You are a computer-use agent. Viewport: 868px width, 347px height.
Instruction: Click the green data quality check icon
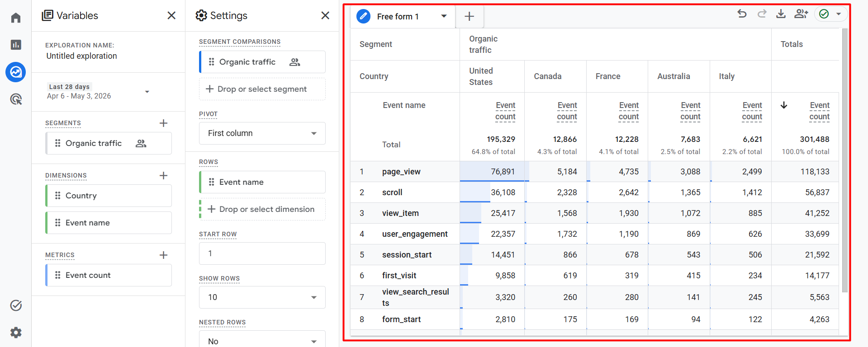point(824,14)
